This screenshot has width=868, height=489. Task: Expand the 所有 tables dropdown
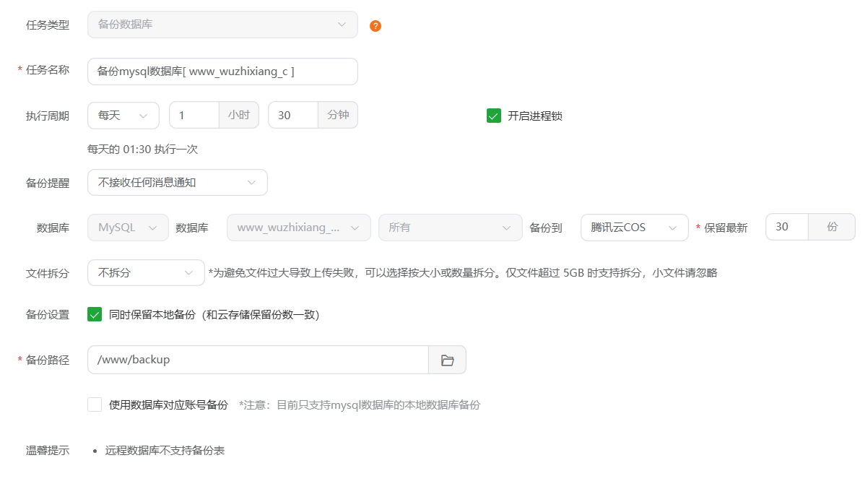[450, 227]
